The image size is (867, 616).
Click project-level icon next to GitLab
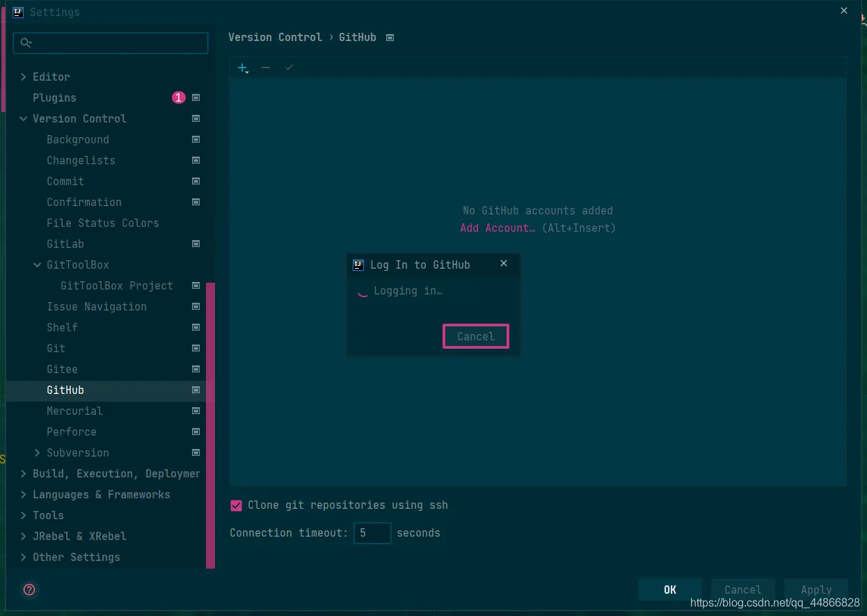point(196,244)
